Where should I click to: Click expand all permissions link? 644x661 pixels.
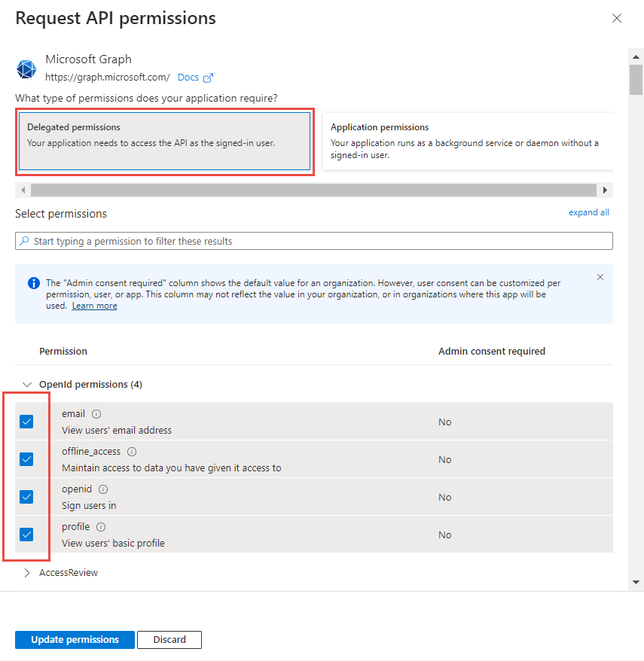pyautogui.click(x=588, y=212)
